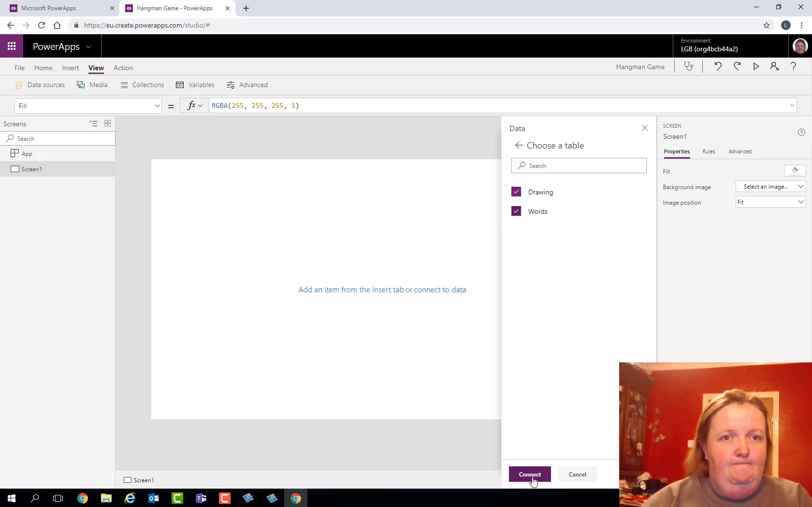Screen dimensions: 812x507
Task: Preview the app with play button
Action: click(x=756, y=67)
